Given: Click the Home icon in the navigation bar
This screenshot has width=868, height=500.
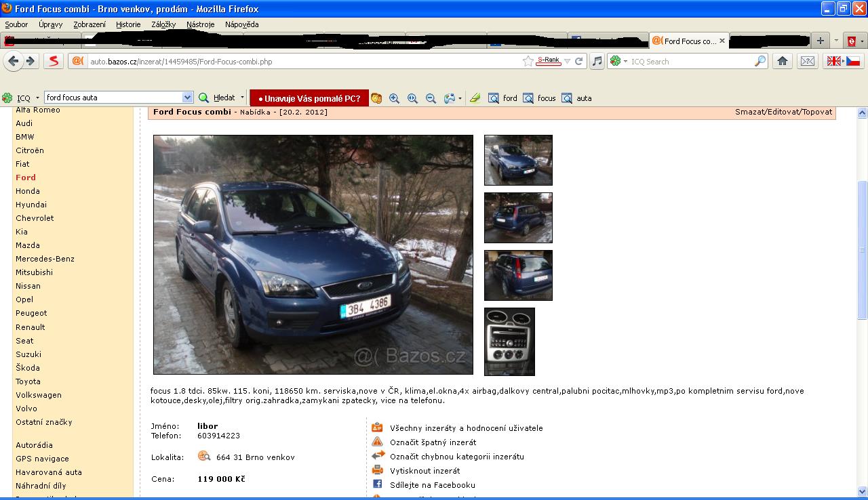Looking at the screenshot, I should (x=782, y=61).
